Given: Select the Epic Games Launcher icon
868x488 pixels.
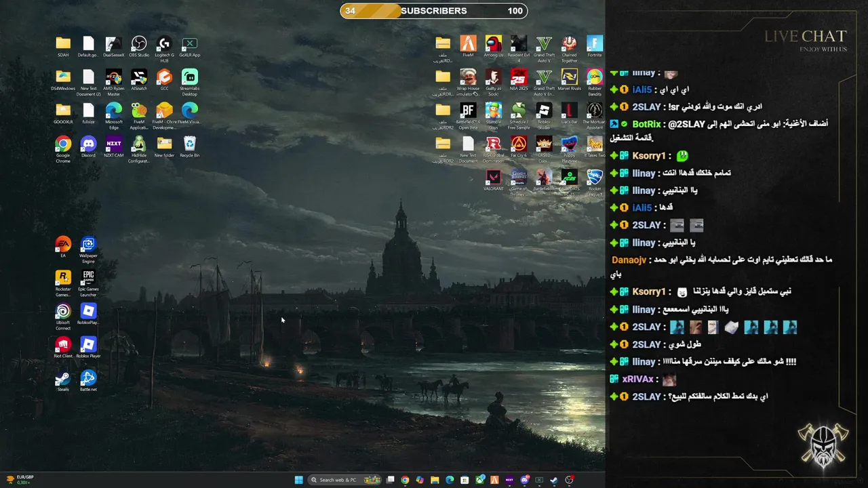Looking at the screenshot, I should pos(89,283).
